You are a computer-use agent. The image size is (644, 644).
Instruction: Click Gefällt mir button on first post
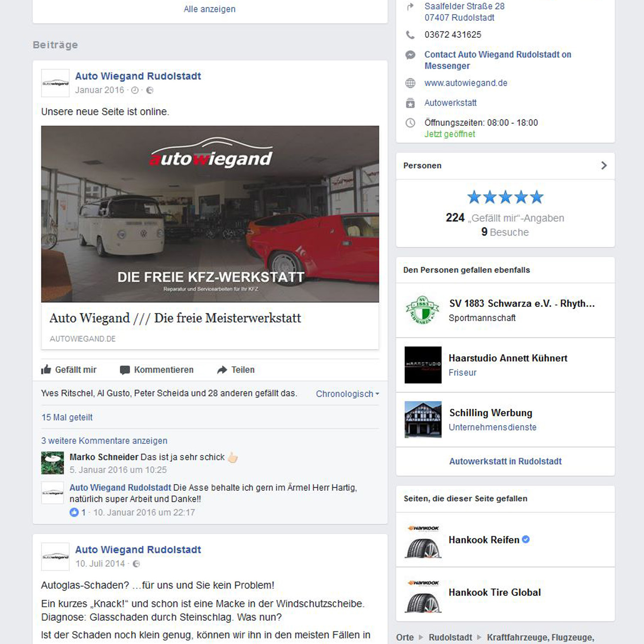pos(69,370)
